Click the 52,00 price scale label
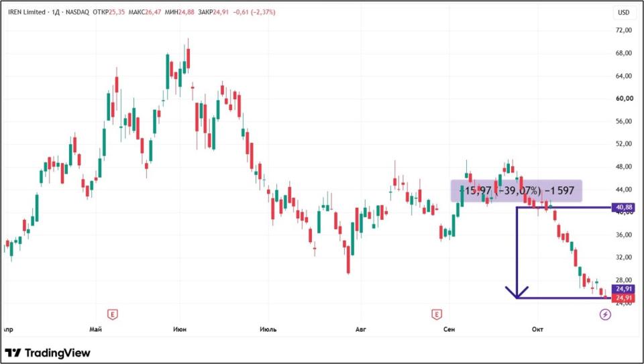The height and width of the screenshot is (364, 644). [623, 144]
